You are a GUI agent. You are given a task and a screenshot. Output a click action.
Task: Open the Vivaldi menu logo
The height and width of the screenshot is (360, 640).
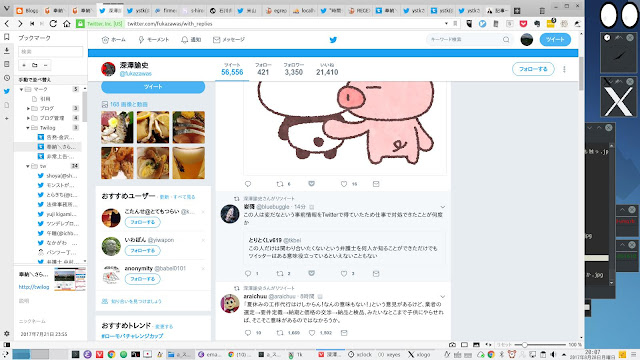7,8
